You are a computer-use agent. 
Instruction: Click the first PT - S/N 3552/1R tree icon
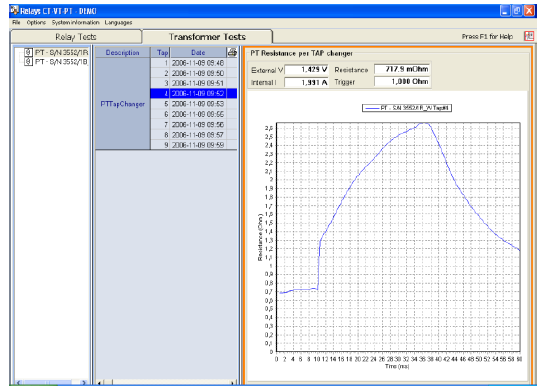click(28, 52)
